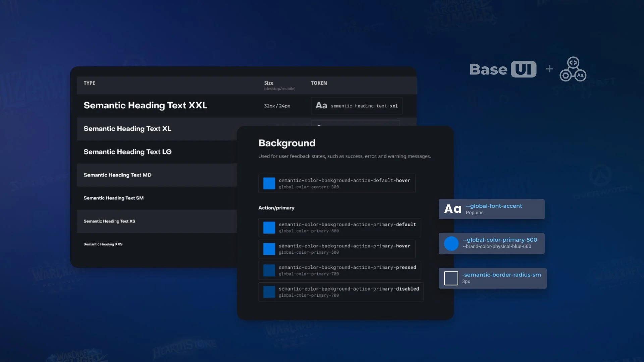Click the TYPE column header

pos(89,83)
